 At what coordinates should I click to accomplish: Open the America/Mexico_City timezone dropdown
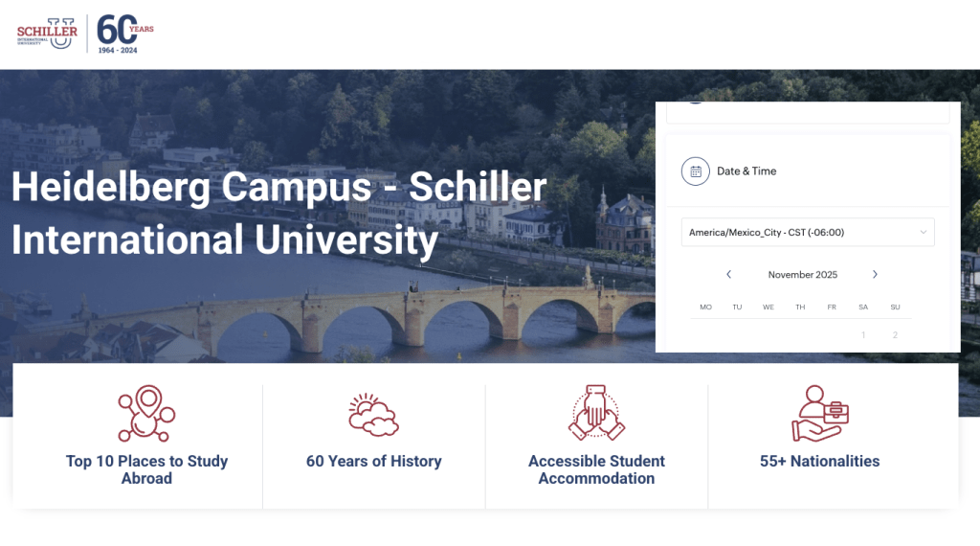click(808, 233)
